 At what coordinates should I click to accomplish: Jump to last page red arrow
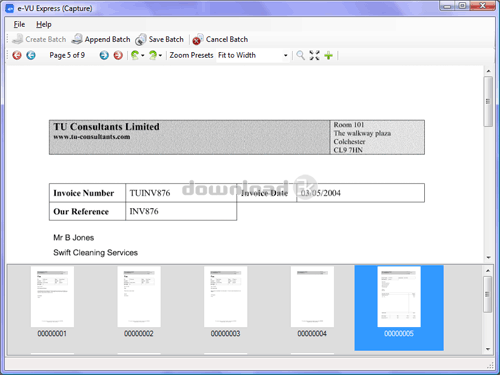pos(118,55)
